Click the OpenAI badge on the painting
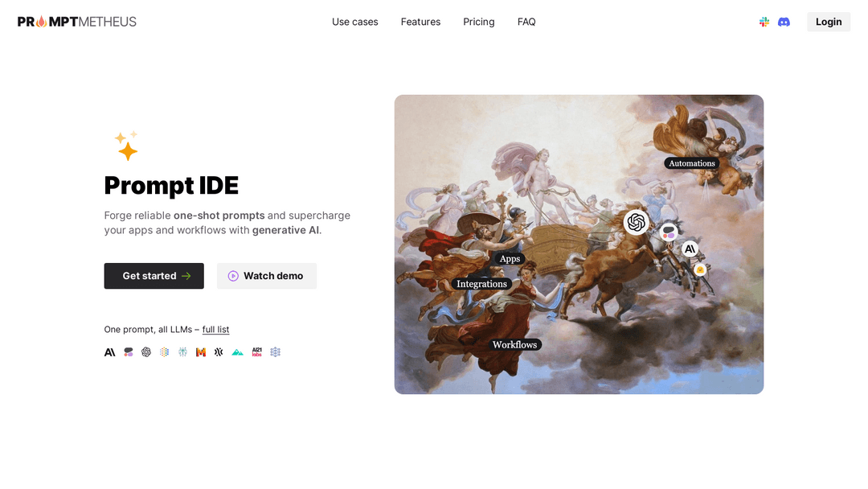Screen dimensions: 868x489 tap(636, 222)
